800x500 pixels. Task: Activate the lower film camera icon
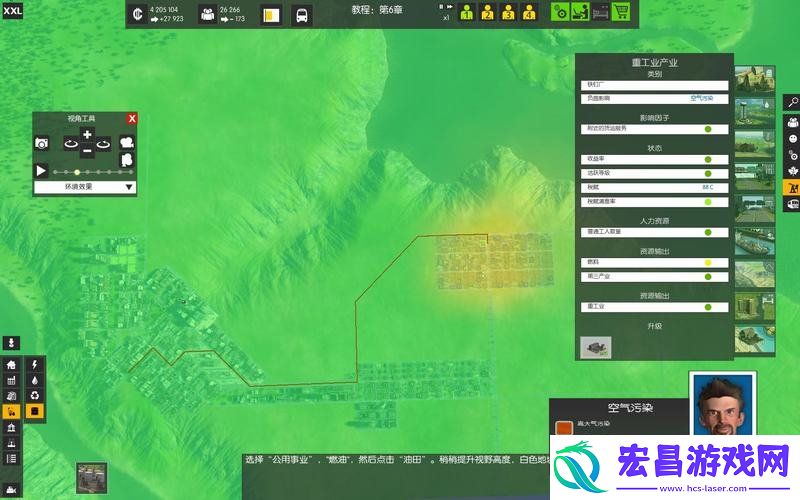coord(127,160)
